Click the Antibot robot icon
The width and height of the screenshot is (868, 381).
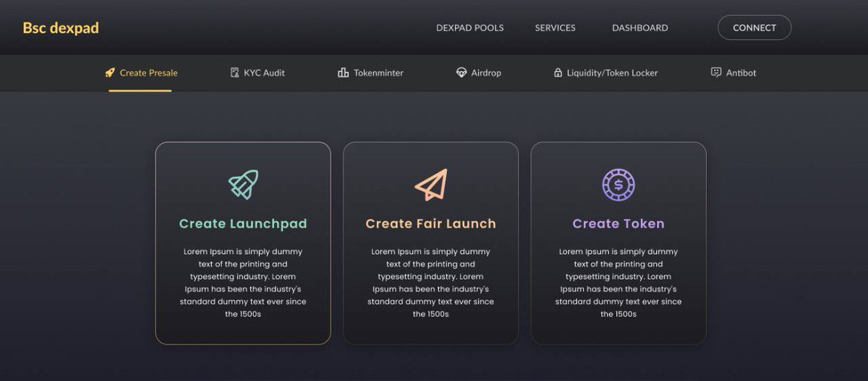pos(716,72)
